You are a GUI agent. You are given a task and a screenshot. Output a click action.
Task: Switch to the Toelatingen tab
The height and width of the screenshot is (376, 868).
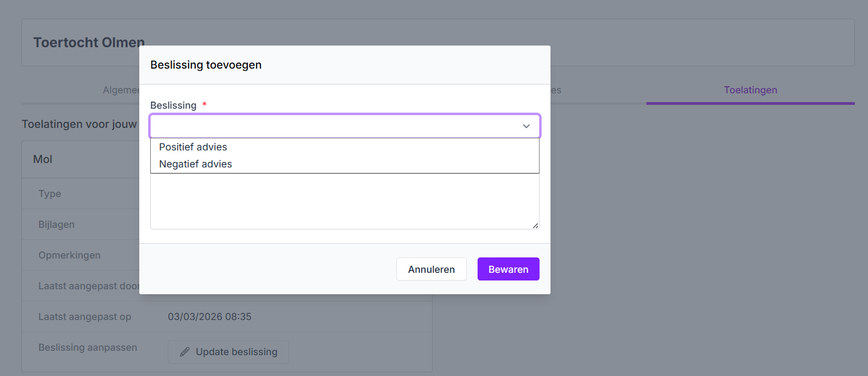coord(750,90)
